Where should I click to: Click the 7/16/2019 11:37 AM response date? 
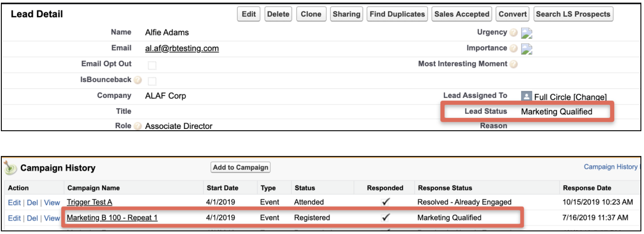click(x=596, y=218)
